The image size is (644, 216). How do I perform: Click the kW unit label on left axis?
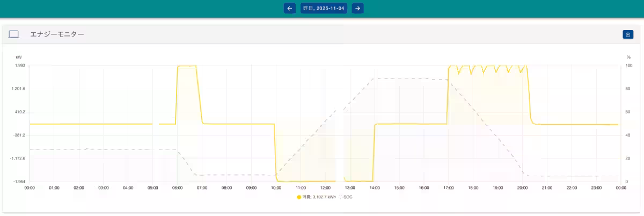[19, 57]
